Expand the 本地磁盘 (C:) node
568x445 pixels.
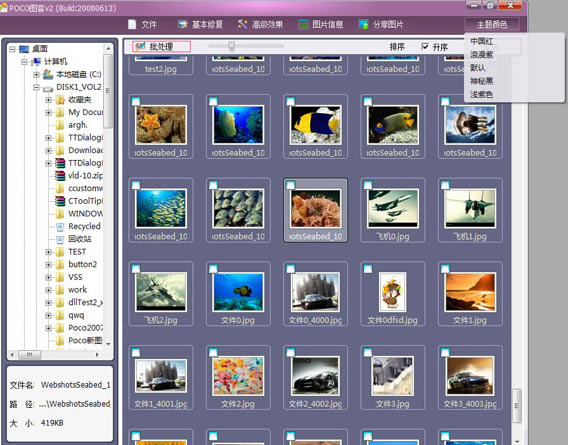click(36, 75)
